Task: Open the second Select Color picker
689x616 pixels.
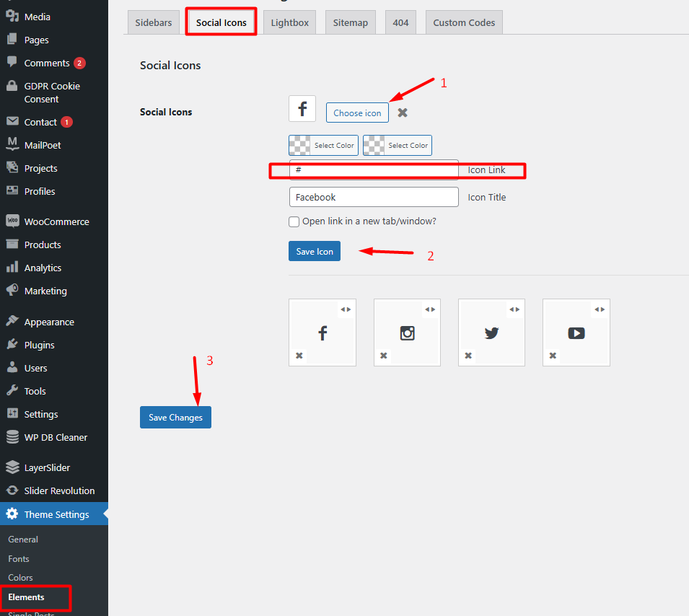Action: pos(398,146)
